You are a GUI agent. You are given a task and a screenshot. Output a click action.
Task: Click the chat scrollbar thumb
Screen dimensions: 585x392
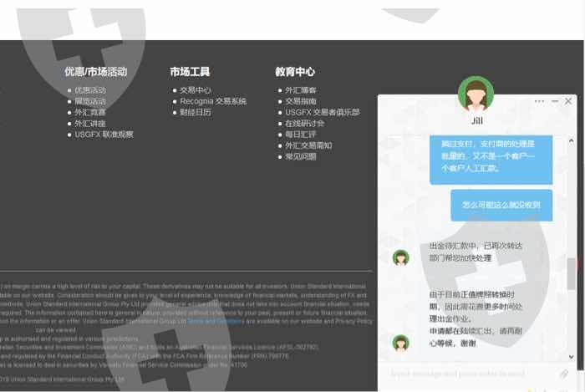(x=571, y=273)
